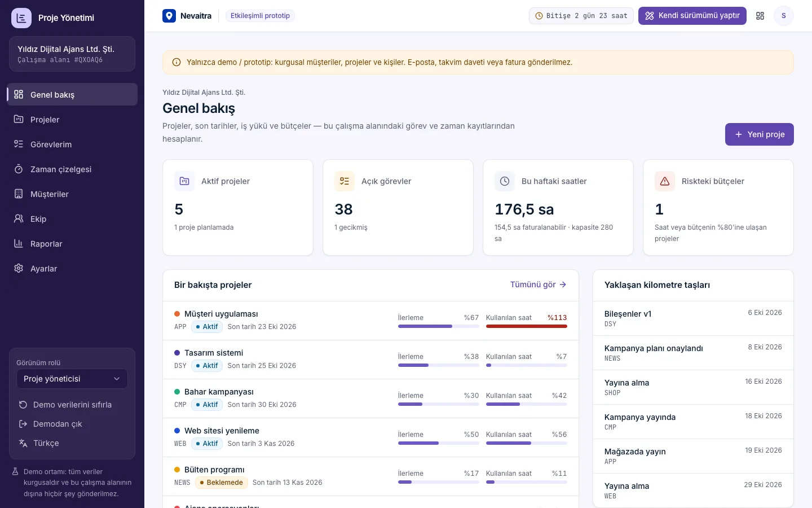The image size is (812, 508).
Task: Click the Açık görevler checklist icon
Action: point(345,181)
